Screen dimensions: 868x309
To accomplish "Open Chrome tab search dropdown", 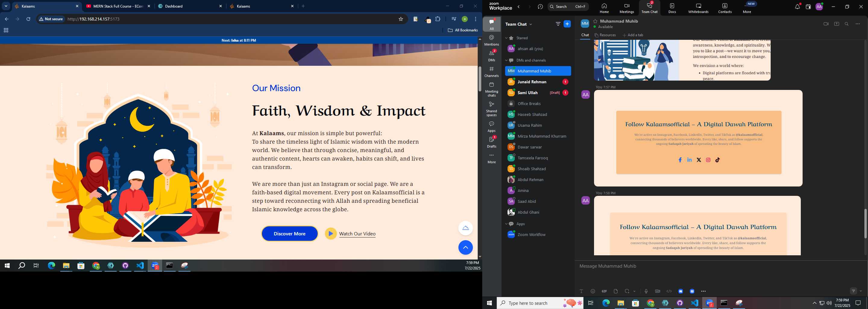I will click(x=6, y=6).
